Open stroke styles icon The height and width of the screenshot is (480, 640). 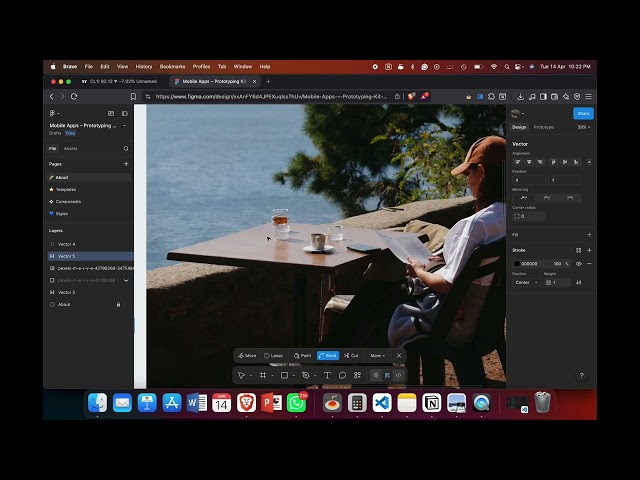(578, 250)
